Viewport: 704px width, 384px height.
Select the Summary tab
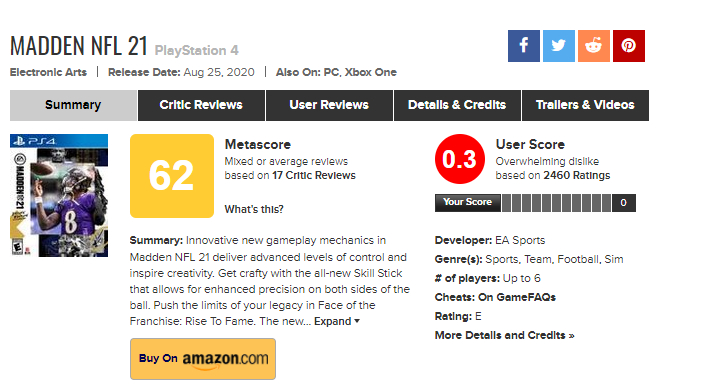coord(73,105)
